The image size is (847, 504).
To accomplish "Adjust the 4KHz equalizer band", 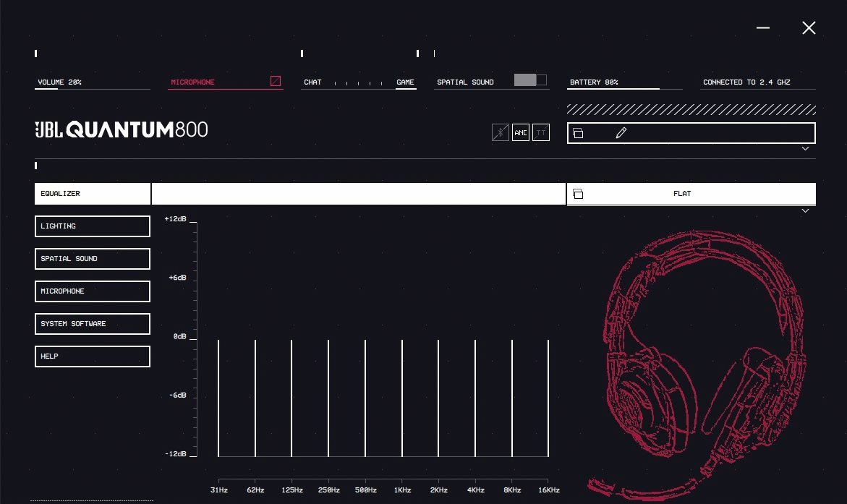I will [x=474, y=398].
